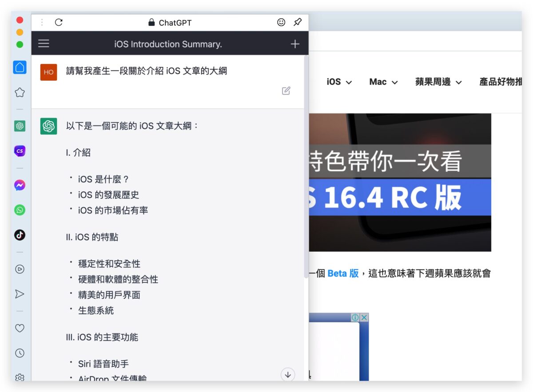Pin the ChatGPT sidebar panel

tap(298, 22)
